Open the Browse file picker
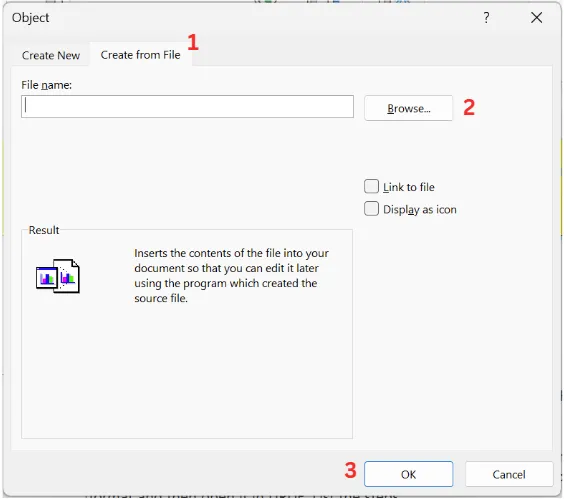The width and height of the screenshot is (564, 499). coord(408,108)
